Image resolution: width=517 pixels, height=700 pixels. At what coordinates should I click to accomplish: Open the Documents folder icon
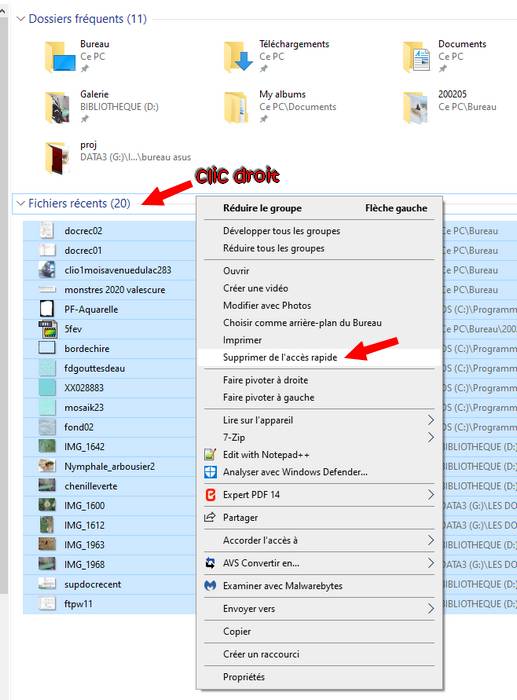pos(416,57)
